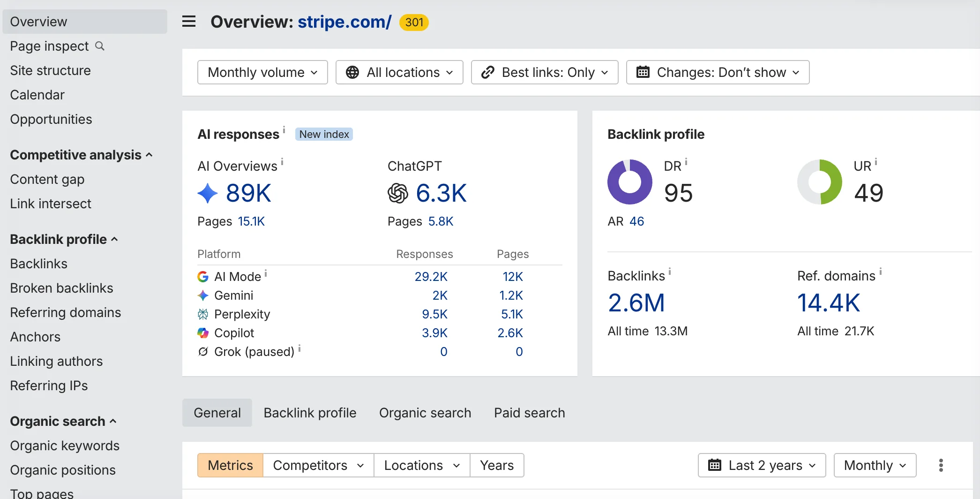Click the DR donut chart
Screen dimensions: 980x499
click(x=630, y=182)
